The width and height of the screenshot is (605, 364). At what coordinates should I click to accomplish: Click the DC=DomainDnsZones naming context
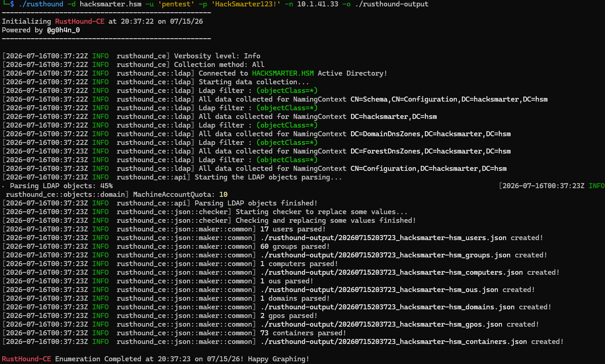pos(430,134)
